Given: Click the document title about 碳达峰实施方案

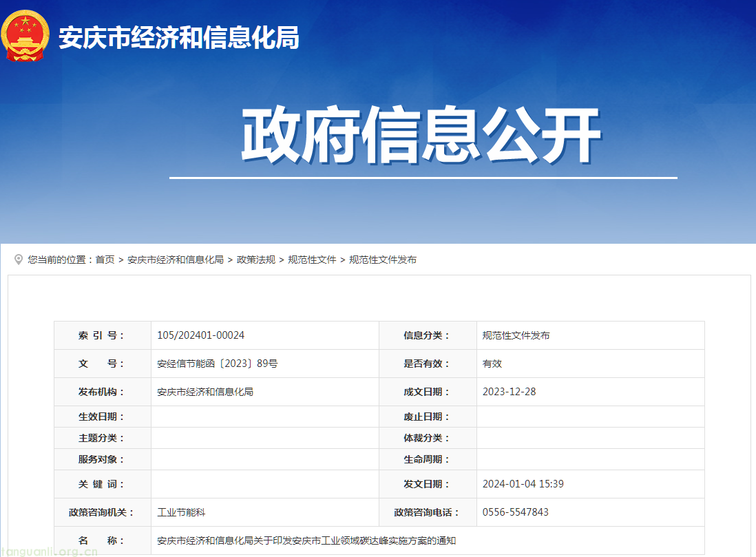Looking at the screenshot, I should pyautogui.click(x=306, y=540).
